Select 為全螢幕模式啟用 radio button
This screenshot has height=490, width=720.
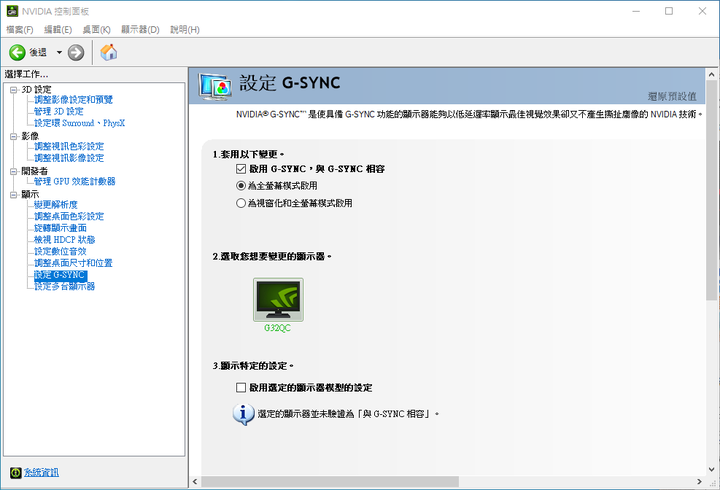241,186
